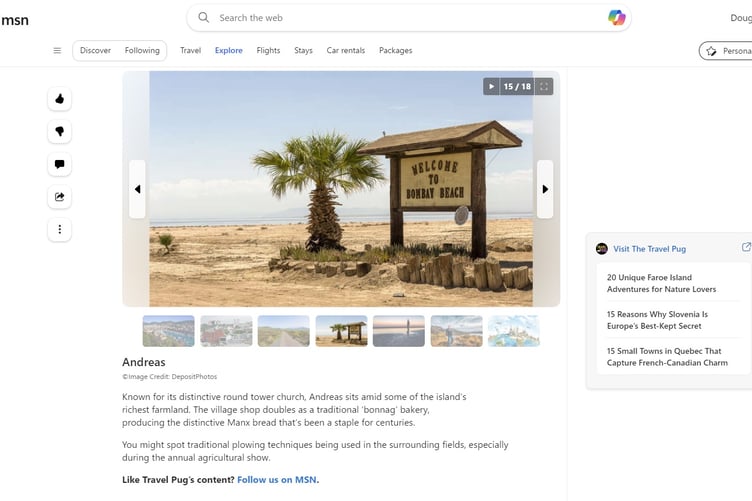This screenshot has width=752, height=501.
Task: Open Visit The Travel Pug link
Action: [649, 249]
